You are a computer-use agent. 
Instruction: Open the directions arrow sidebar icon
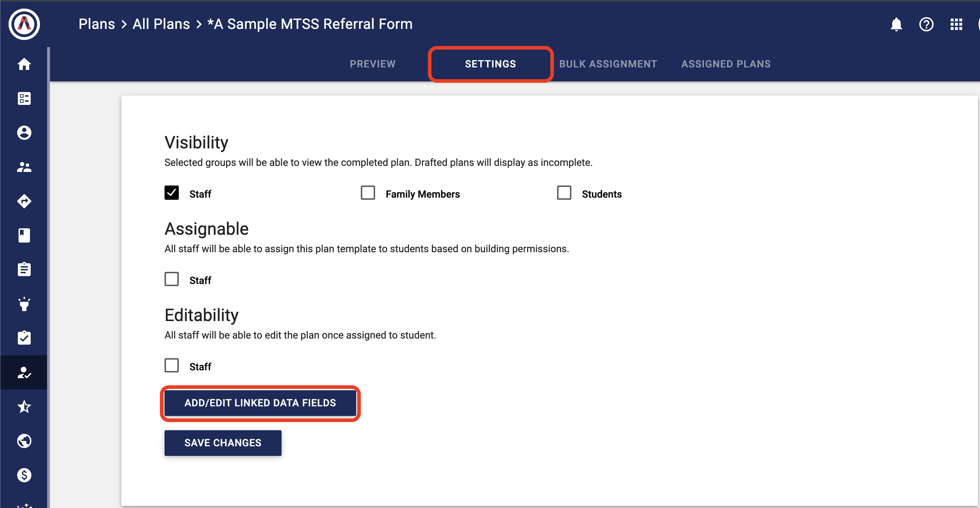24,201
